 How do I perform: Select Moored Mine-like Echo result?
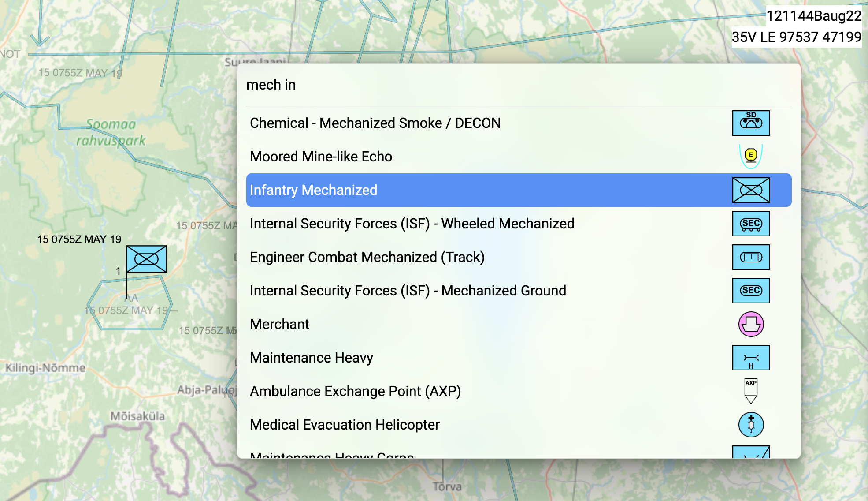[321, 157]
